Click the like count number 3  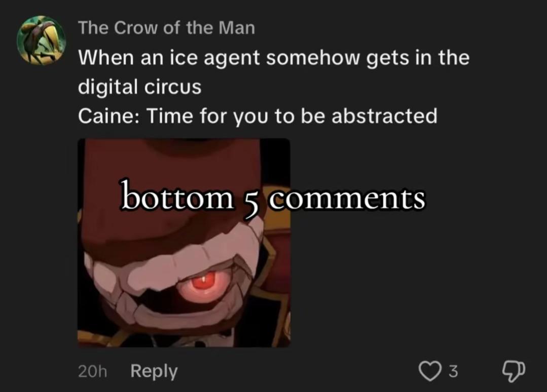click(x=453, y=371)
